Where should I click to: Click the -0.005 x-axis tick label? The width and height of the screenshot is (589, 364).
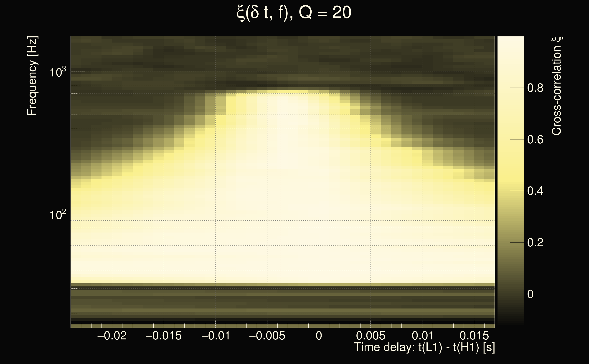coord(267,336)
